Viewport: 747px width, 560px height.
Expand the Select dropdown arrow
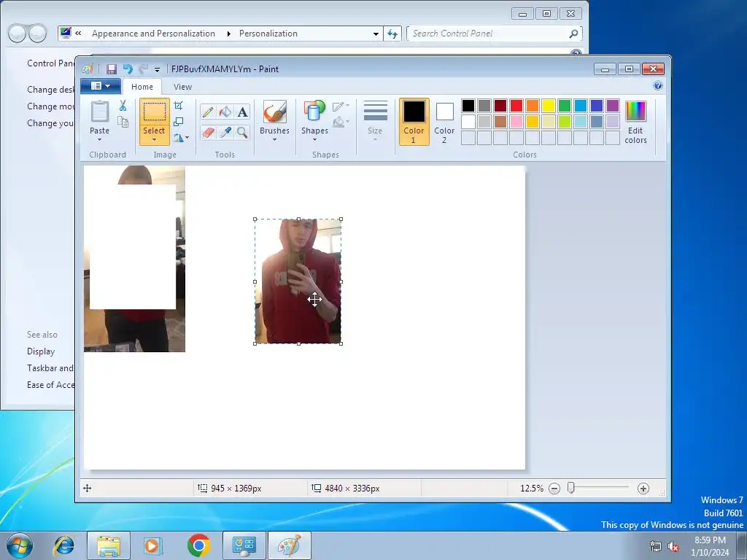click(155, 140)
